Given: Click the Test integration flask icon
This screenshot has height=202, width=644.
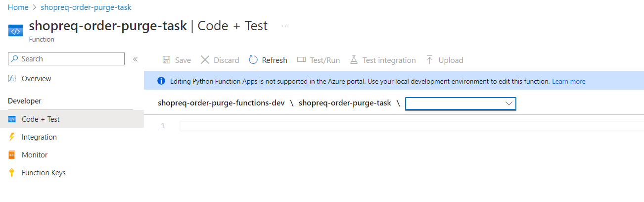Looking at the screenshot, I should click(354, 60).
